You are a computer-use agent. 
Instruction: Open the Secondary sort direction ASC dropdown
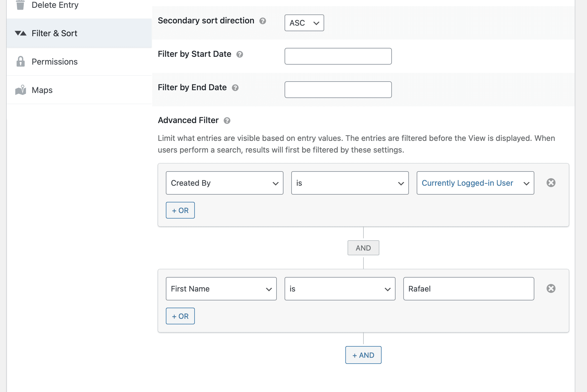pyautogui.click(x=304, y=23)
